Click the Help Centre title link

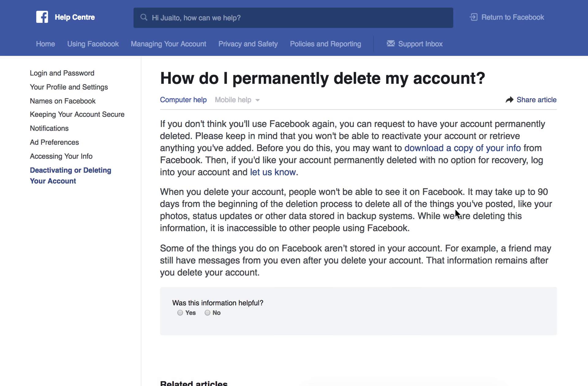tap(75, 17)
